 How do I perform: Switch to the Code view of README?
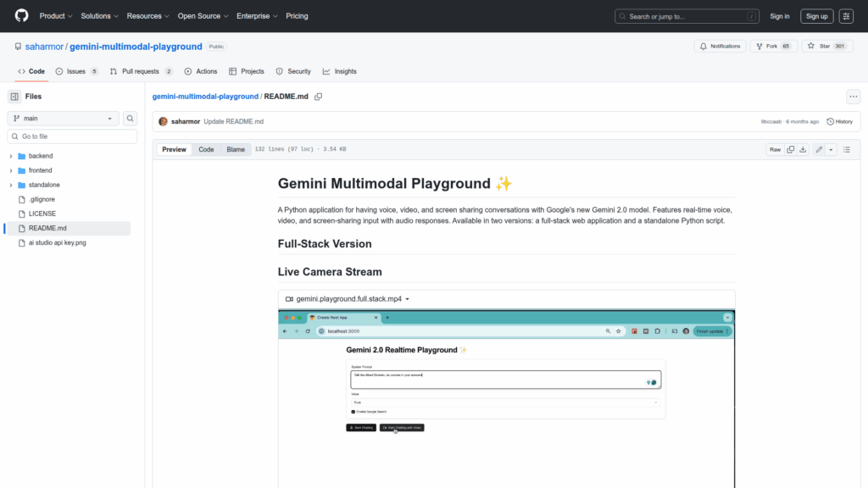206,150
